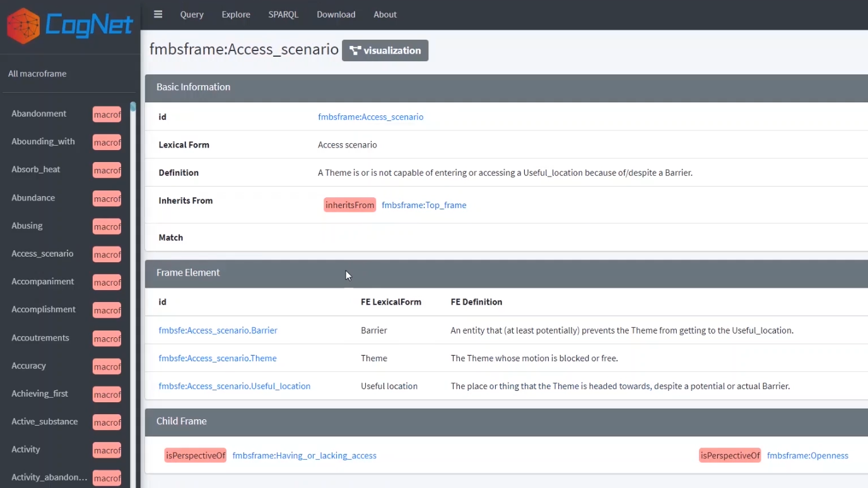The height and width of the screenshot is (488, 868).
Task: Select Accoutrements in the sidebar
Action: (x=40, y=338)
